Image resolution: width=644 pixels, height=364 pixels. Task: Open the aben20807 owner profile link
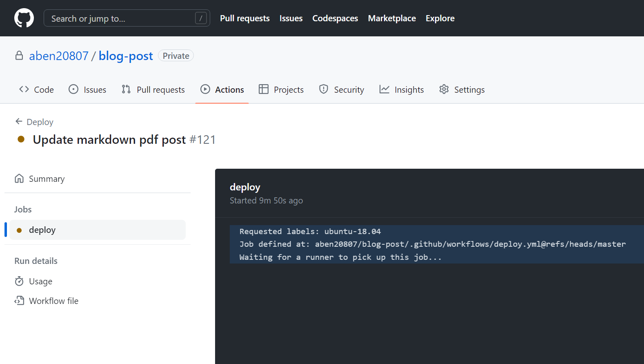59,56
